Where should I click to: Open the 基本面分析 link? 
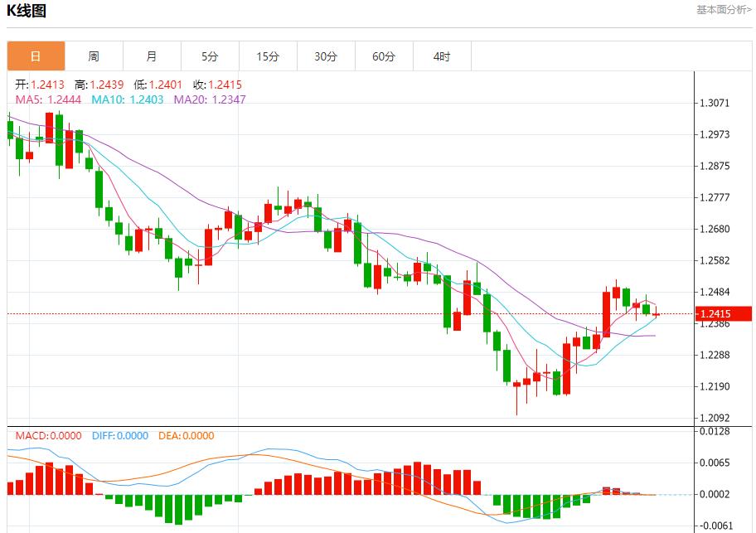pyautogui.click(x=724, y=10)
